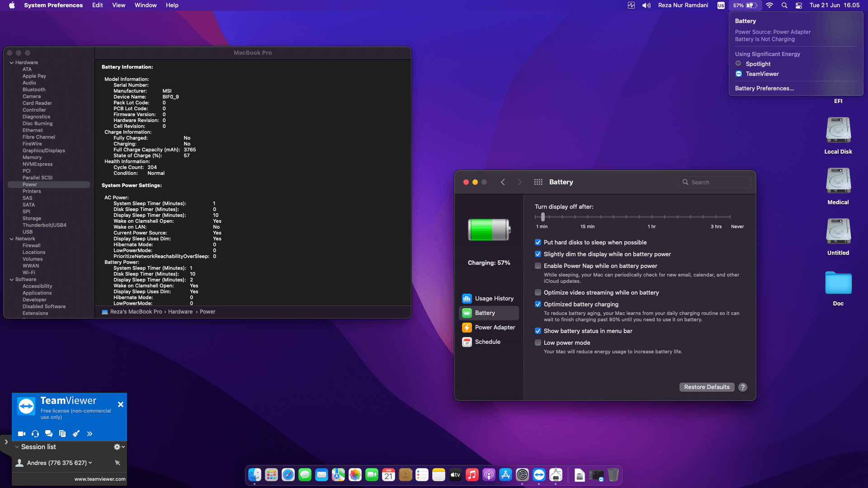Select Thunderbolt/USB4 in hardware list
The height and width of the screenshot is (488, 868).
[x=44, y=225]
